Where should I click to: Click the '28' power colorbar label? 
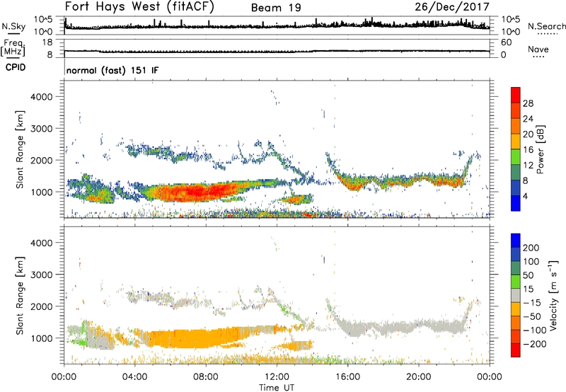[x=528, y=103]
